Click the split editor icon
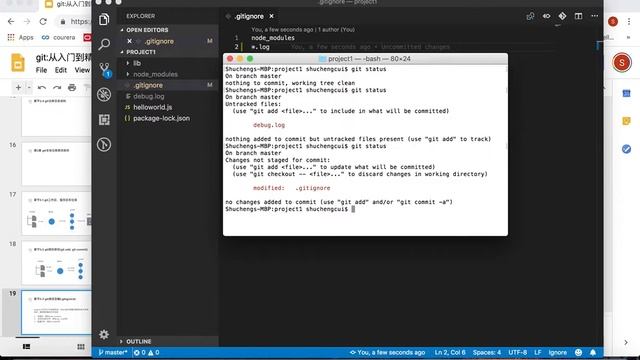Image resolution: width=640 pixels, height=360 pixels. tap(578, 16)
